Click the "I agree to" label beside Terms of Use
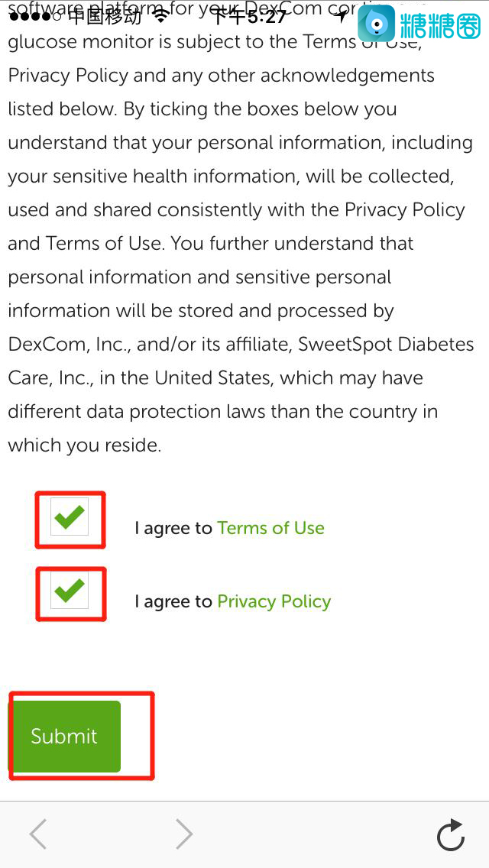The image size is (489, 868). click(x=173, y=528)
